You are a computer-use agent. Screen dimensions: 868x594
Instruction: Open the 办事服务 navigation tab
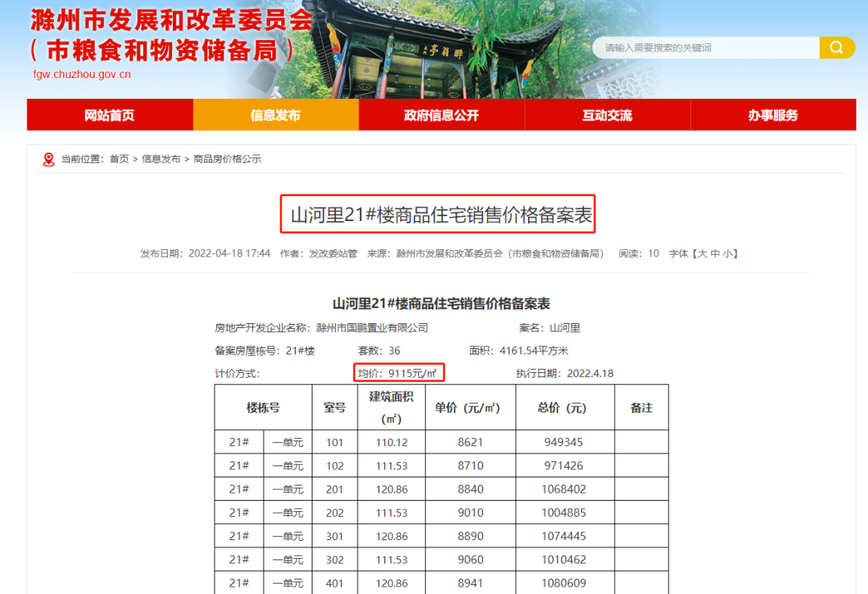tap(773, 115)
